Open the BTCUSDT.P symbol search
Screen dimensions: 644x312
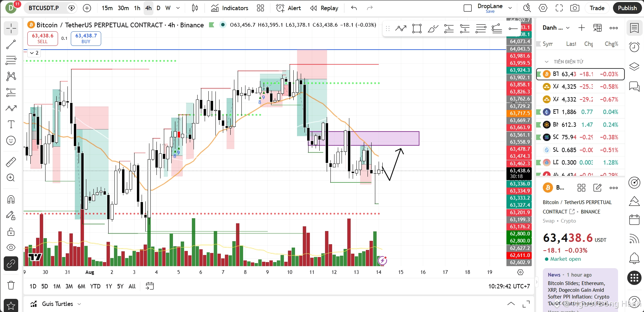click(x=43, y=8)
